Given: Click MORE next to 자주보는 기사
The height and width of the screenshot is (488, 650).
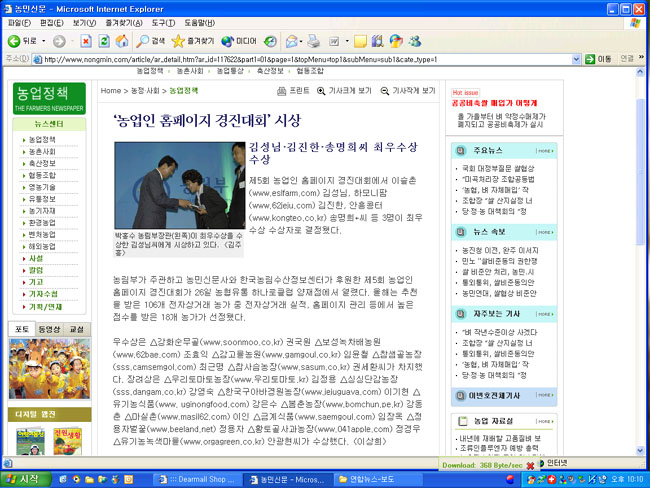Looking at the screenshot, I should pos(545,314).
